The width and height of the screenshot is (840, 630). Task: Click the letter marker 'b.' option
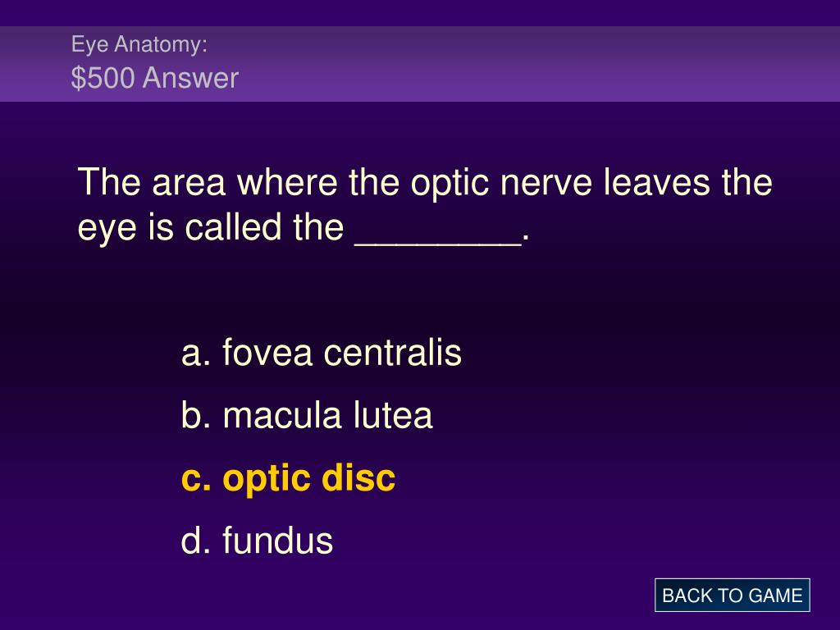tap(195, 415)
